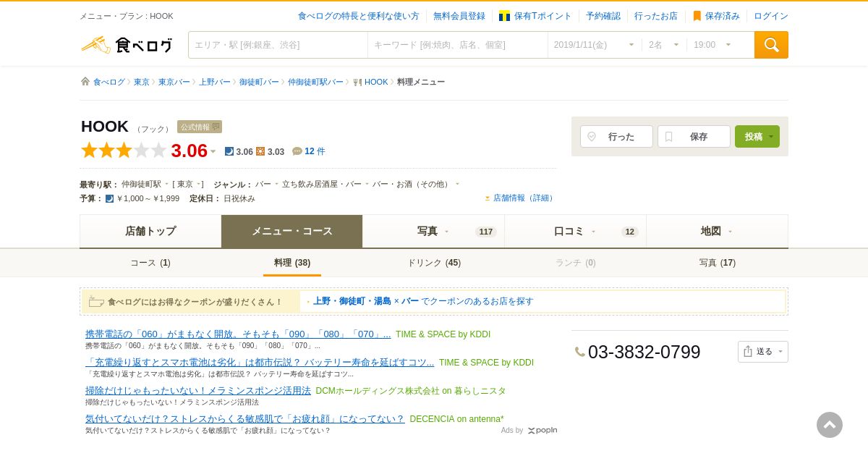Click the keyword input field

[458, 45]
